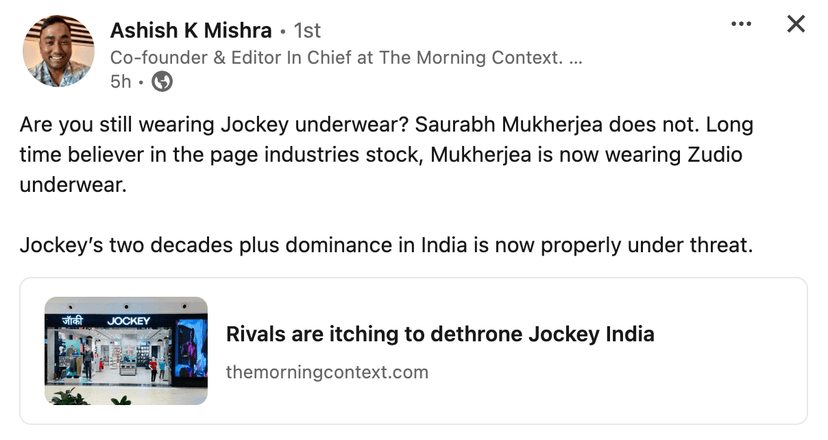
Task: Click the word Zudio in the post text
Action: 711,156
